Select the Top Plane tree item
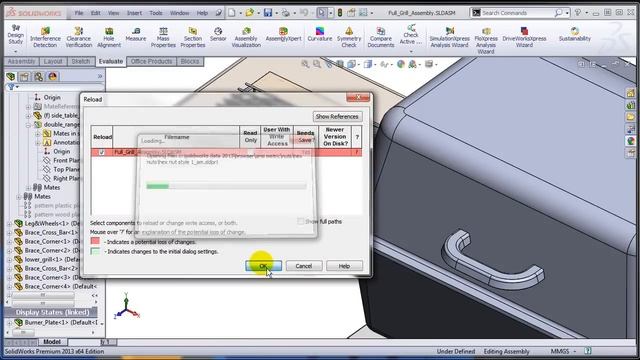The image size is (640, 360). pyautogui.click(x=66, y=169)
